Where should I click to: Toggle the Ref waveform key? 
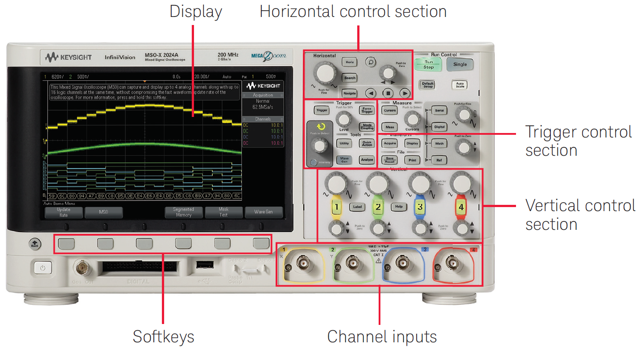click(439, 160)
